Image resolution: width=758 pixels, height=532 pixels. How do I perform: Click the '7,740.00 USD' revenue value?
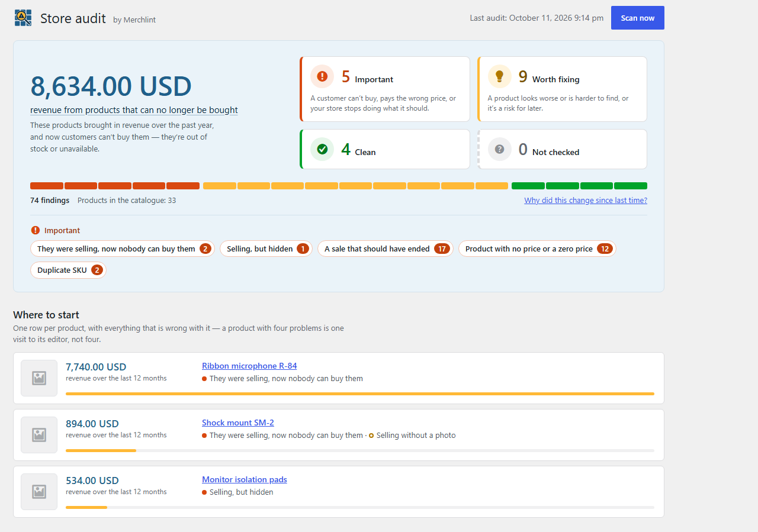pyautogui.click(x=96, y=367)
